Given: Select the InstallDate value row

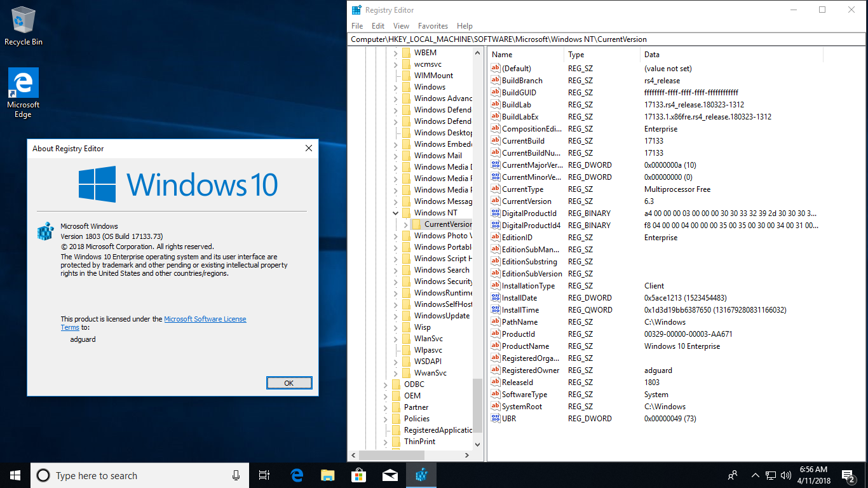Looking at the screenshot, I should (654, 298).
